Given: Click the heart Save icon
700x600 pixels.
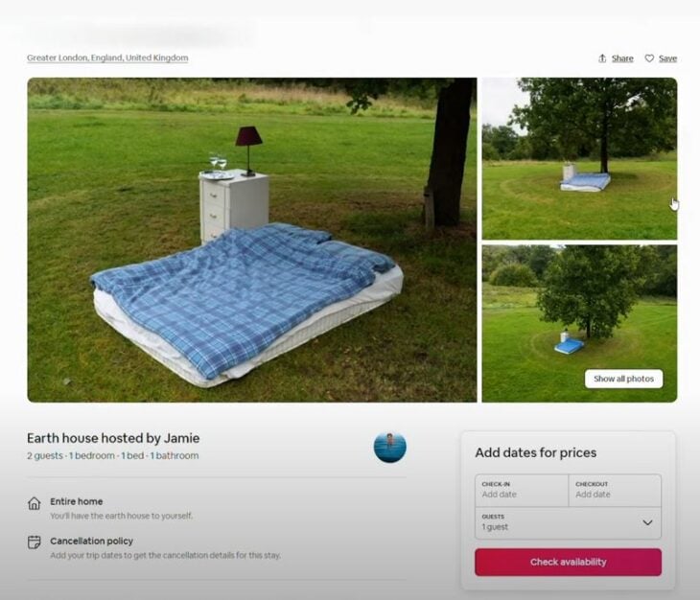Looking at the screenshot, I should 649,58.
